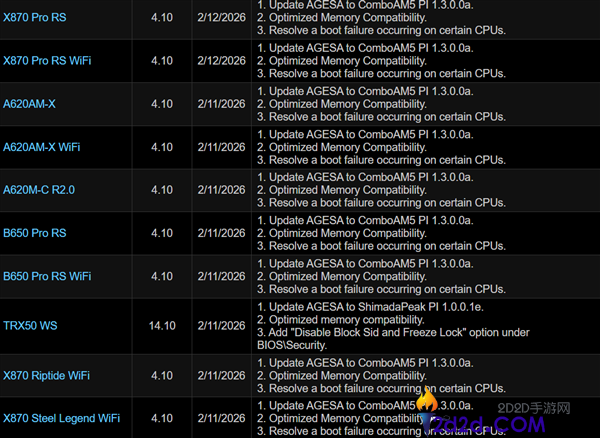
Task: Open the X870 Pro RS WiFi link
Action: [x=47, y=61]
